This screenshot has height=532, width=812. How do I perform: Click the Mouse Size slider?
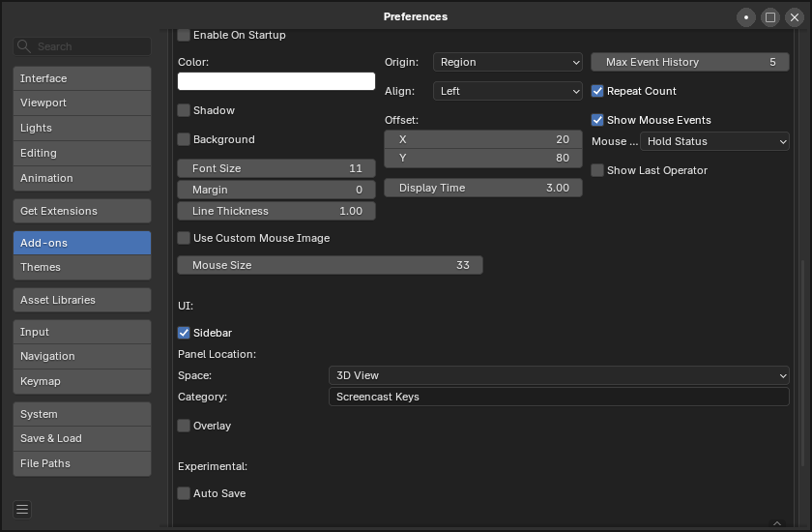click(x=330, y=265)
